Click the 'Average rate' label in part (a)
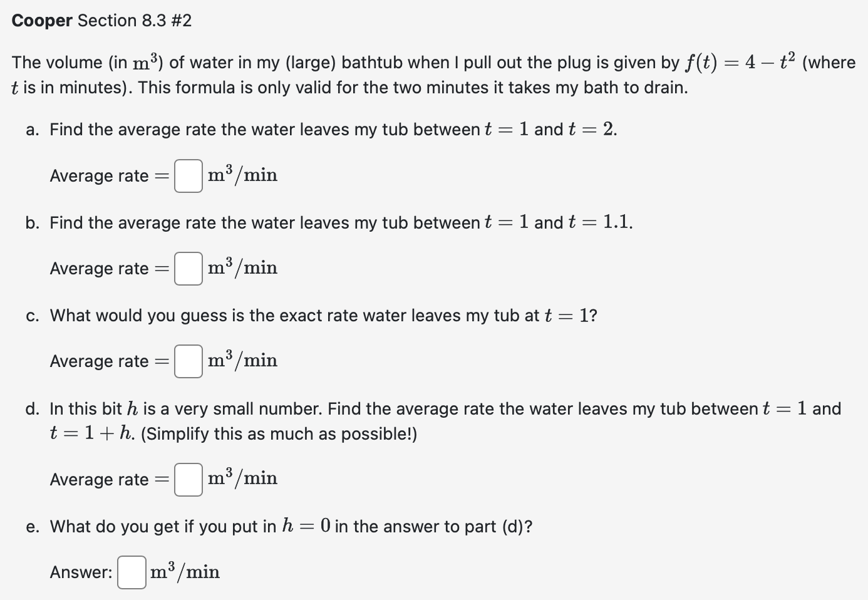The image size is (868, 600). (x=101, y=176)
